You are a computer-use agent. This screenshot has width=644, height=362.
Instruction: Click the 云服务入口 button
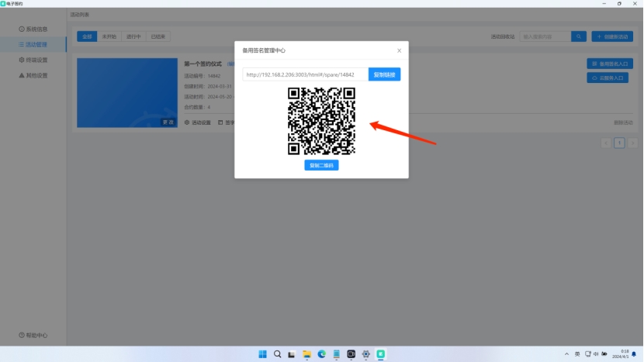(x=608, y=78)
